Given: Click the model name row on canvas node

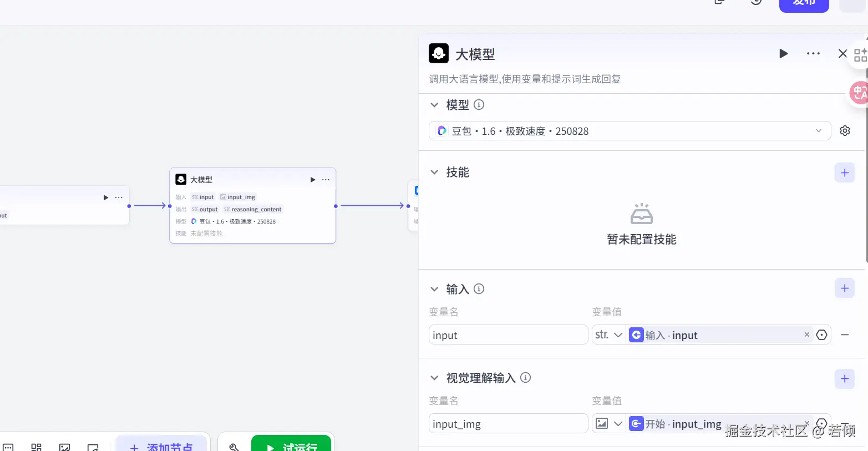Looking at the screenshot, I should pos(234,221).
